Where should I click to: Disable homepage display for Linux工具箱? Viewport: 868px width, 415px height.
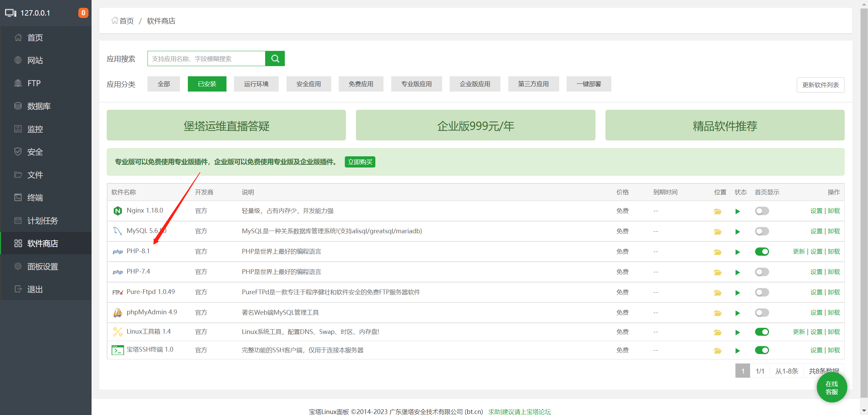[x=762, y=332]
